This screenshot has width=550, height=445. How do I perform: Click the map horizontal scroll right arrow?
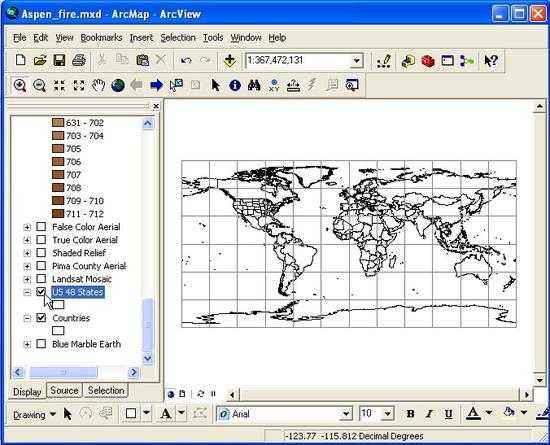click(x=527, y=395)
